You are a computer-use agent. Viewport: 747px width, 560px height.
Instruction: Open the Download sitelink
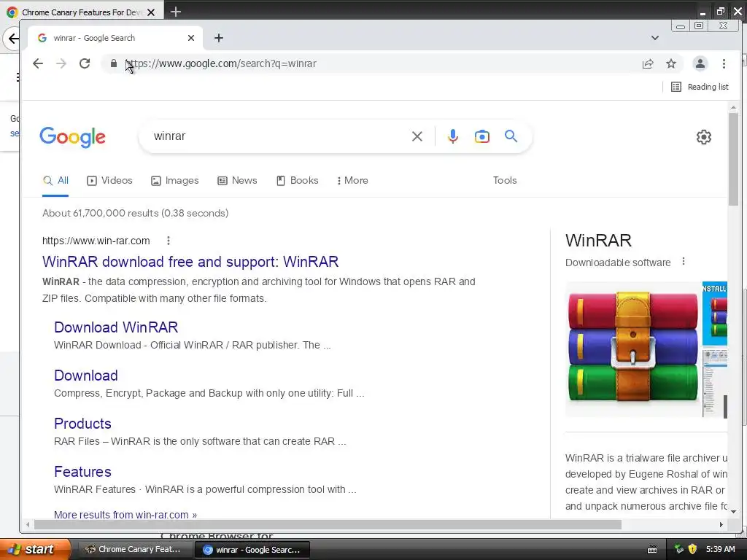[86, 376]
